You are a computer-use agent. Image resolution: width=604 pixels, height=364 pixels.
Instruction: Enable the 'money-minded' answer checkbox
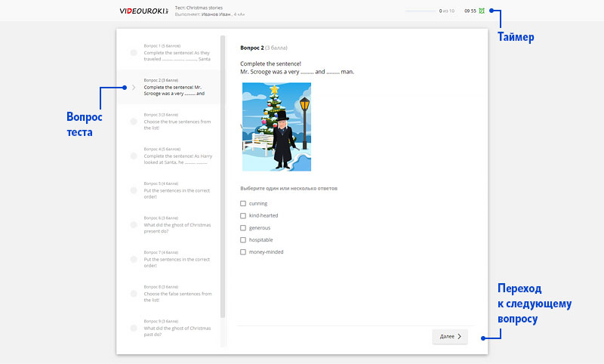click(243, 252)
